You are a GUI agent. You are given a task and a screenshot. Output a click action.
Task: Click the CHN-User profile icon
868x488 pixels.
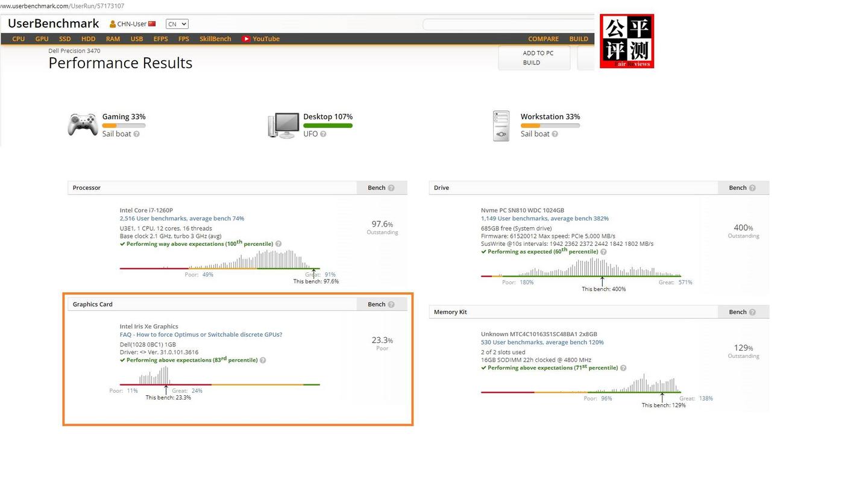point(113,24)
